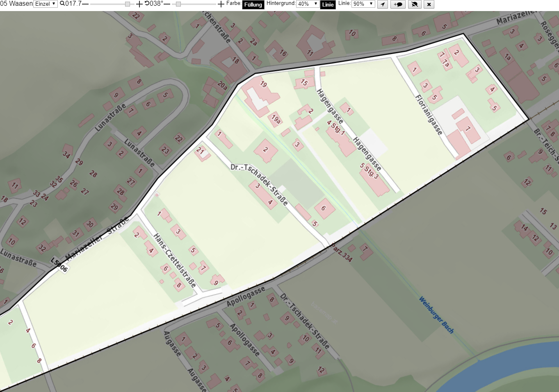Click the rotation plus icon

click(x=221, y=4)
